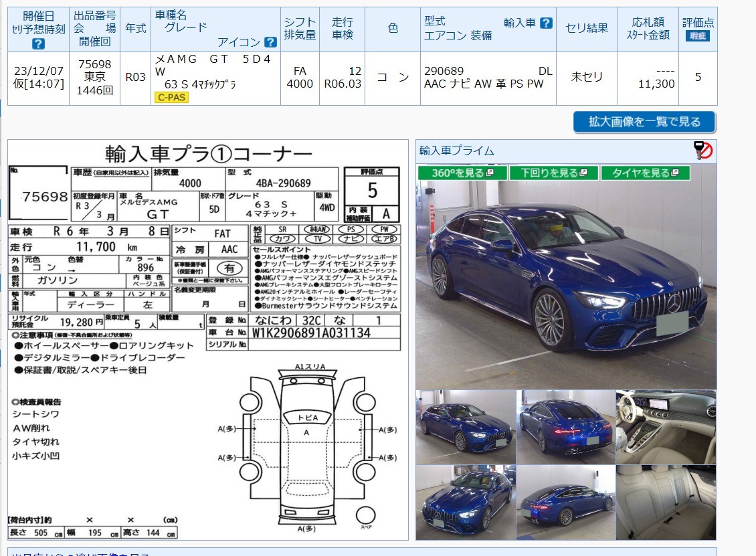Click the 1446回 auction round text
Image resolution: width=756 pixels, height=556 pixels.
94,90
